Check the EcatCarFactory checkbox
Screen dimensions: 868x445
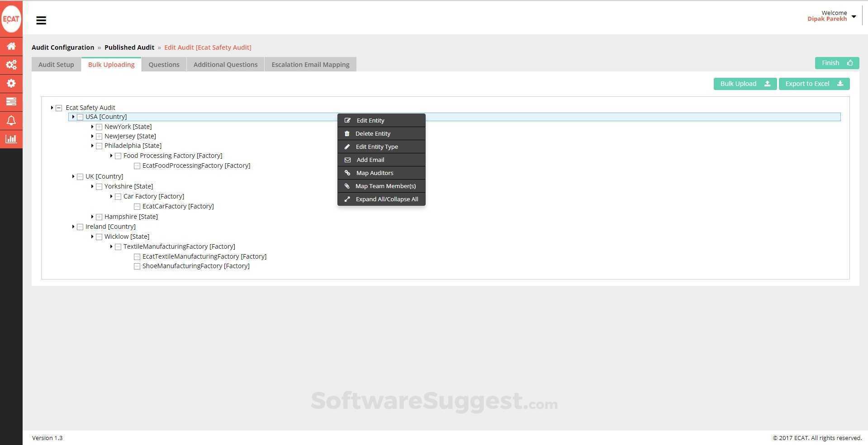pos(137,206)
